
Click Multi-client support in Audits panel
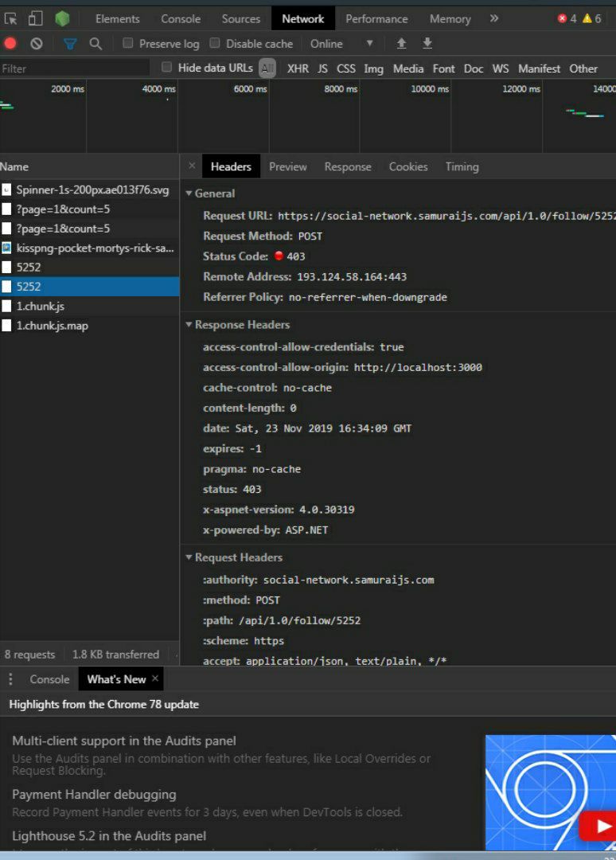click(124, 741)
